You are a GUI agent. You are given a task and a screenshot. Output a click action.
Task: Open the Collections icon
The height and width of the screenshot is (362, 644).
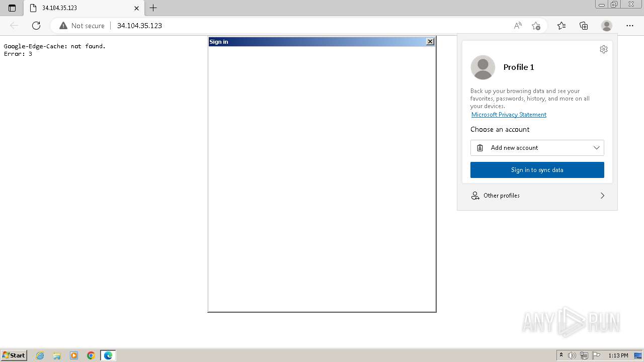click(584, 26)
